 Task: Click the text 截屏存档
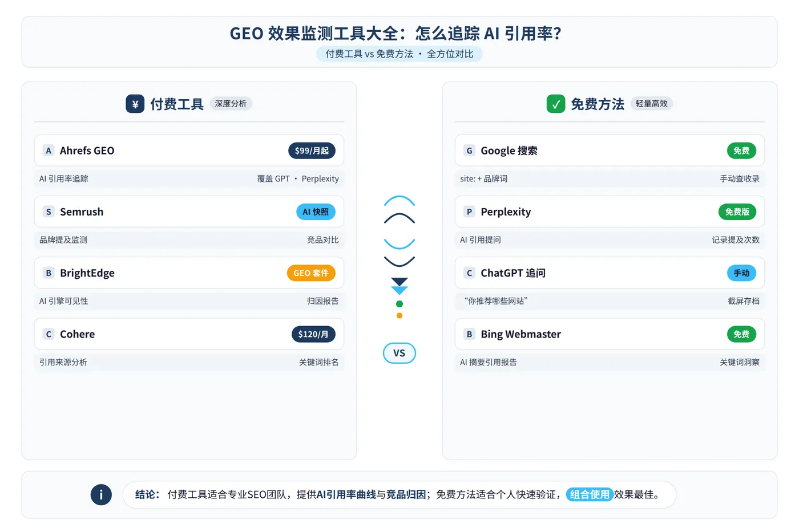coord(744,301)
